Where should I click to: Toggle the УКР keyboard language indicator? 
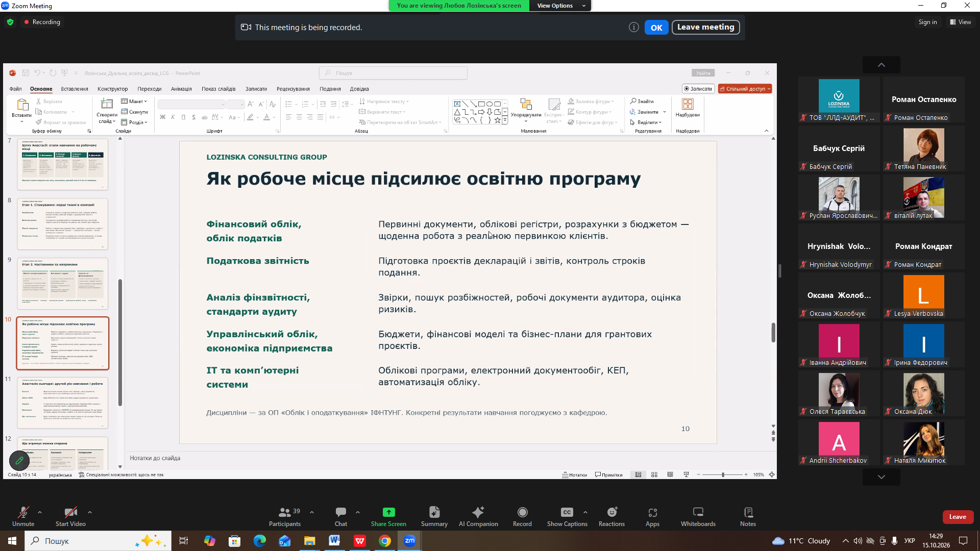point(910,541)
